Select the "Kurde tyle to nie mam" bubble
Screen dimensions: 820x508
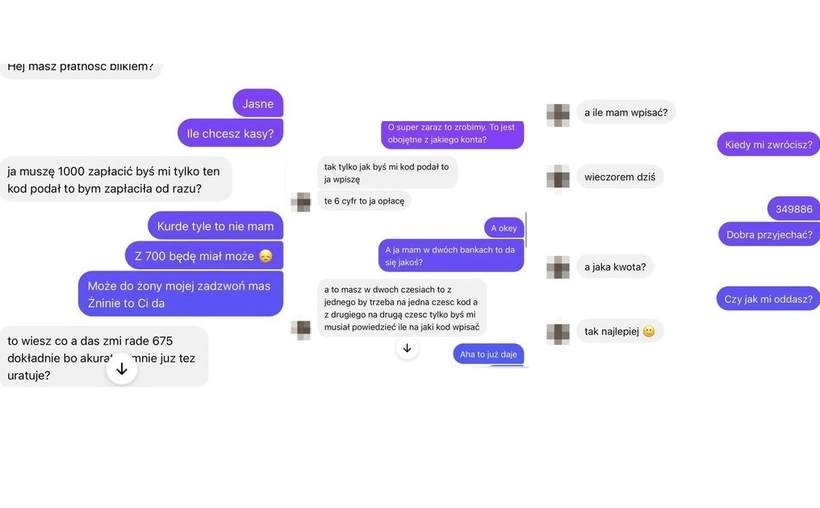(x=215, y=225)
